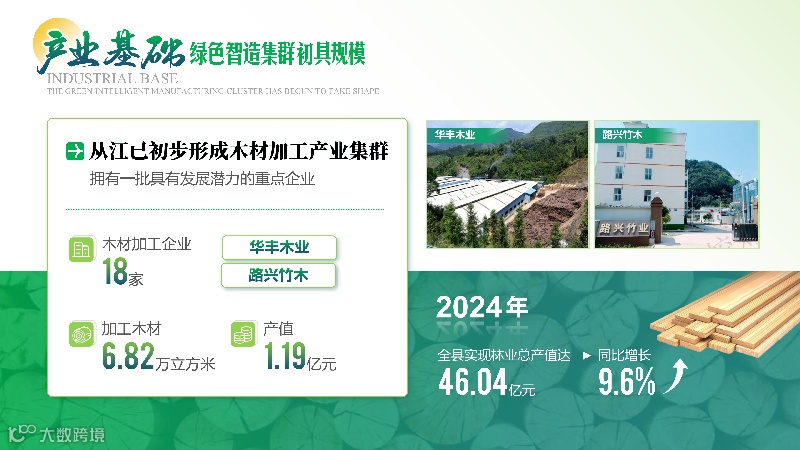
Task: Select the label 同比增长
Action: (624, 355)
